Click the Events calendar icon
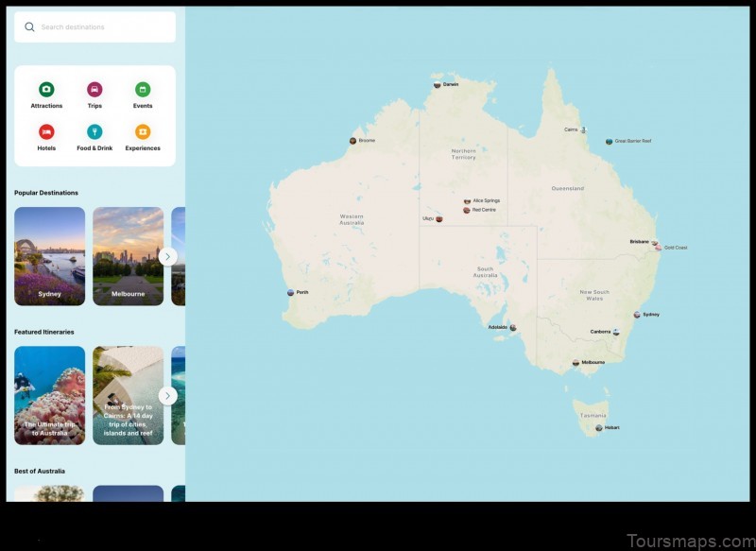The height and width of the screenshot is (551, 756). pyautogui.click(x=142, y=87)
